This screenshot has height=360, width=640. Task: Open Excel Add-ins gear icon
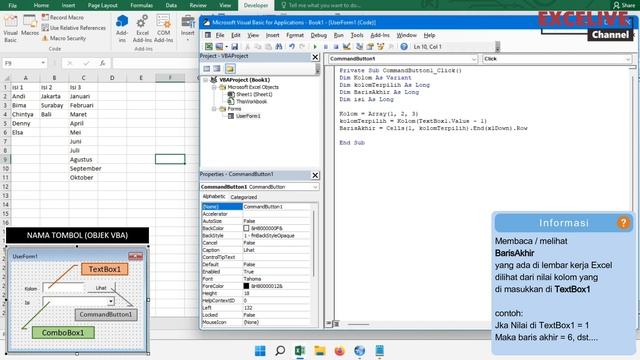[142, 29]
